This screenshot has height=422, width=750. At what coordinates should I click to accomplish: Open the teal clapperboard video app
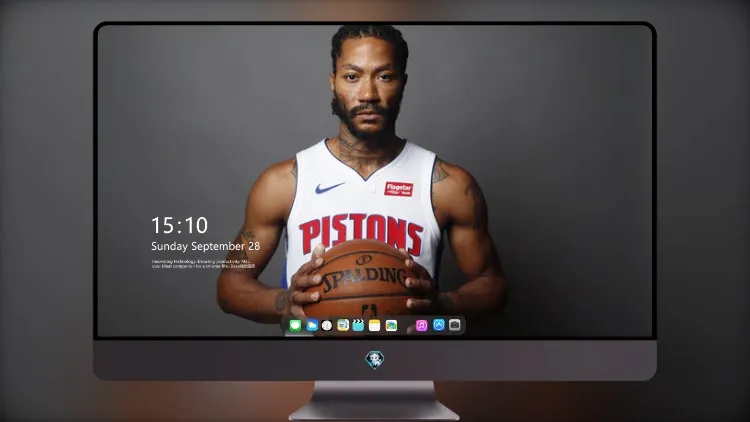358,325
